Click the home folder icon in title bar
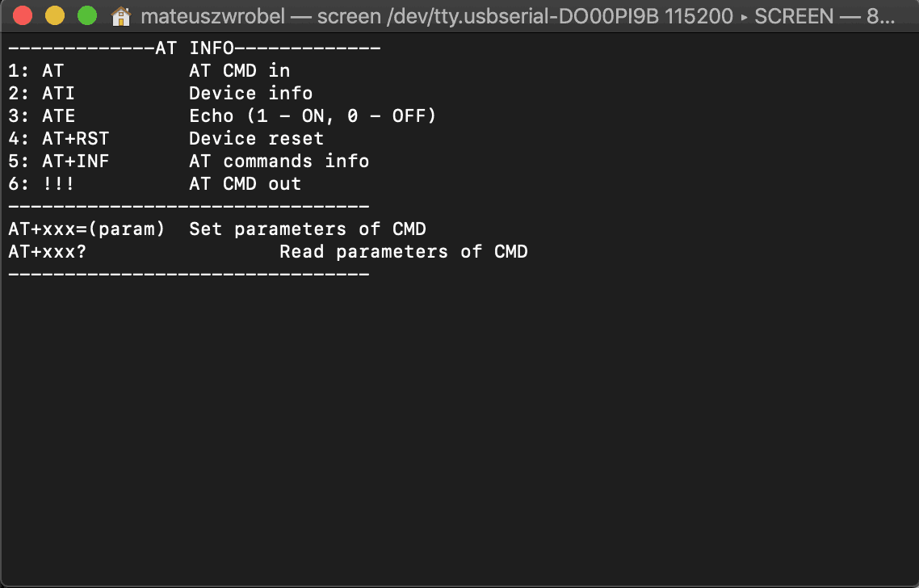This screenshot has width=919, height=588. click(x=121, y=16)
